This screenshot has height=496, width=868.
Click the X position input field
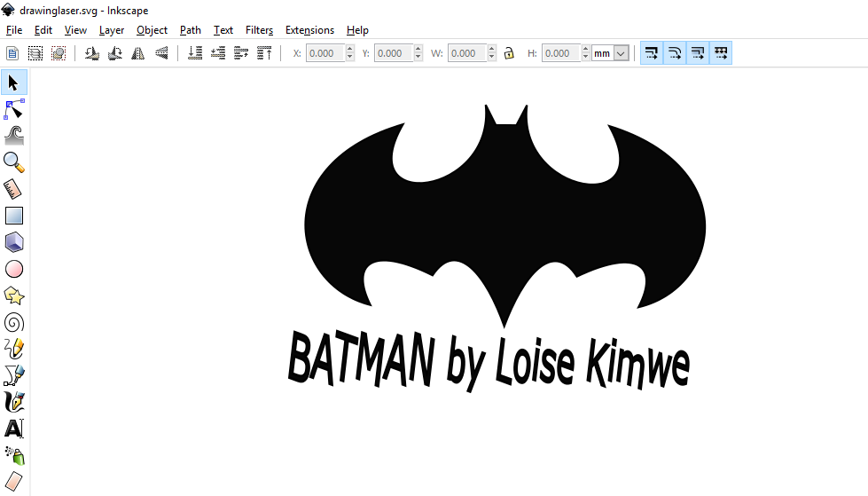(x=325, y=53)
